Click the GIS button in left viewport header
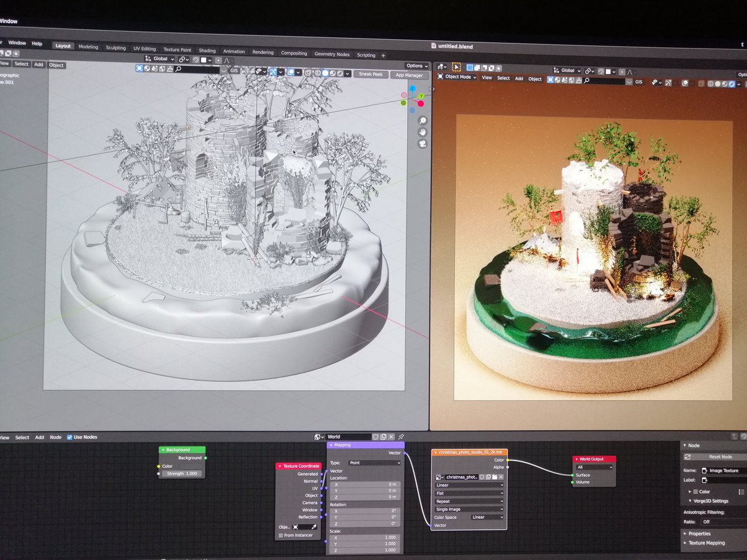Viewport: 747px width, 560px height. (x=234, y=71)
